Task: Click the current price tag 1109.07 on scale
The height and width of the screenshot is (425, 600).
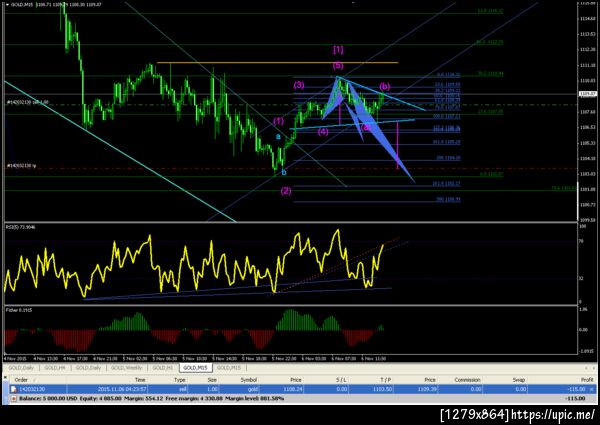Action: [x=588, y=94]
